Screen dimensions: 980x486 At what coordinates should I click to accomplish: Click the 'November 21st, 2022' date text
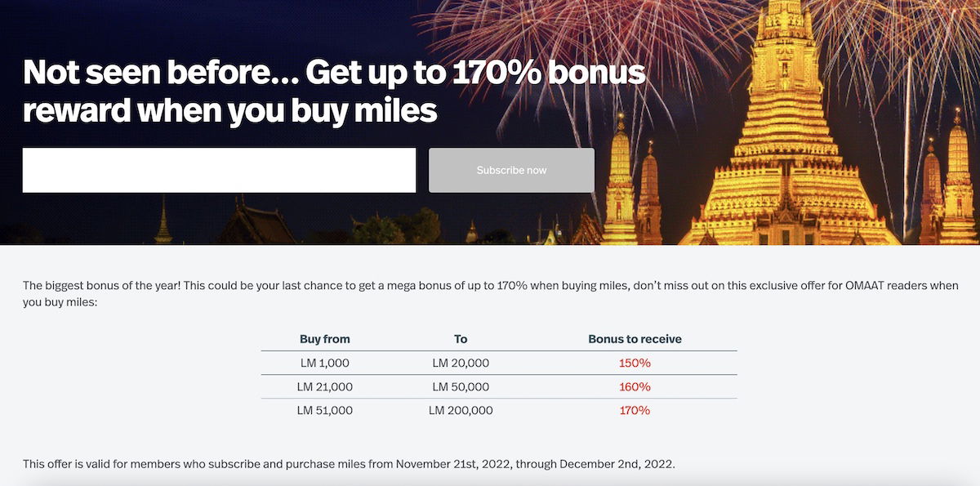pos(451,464)
